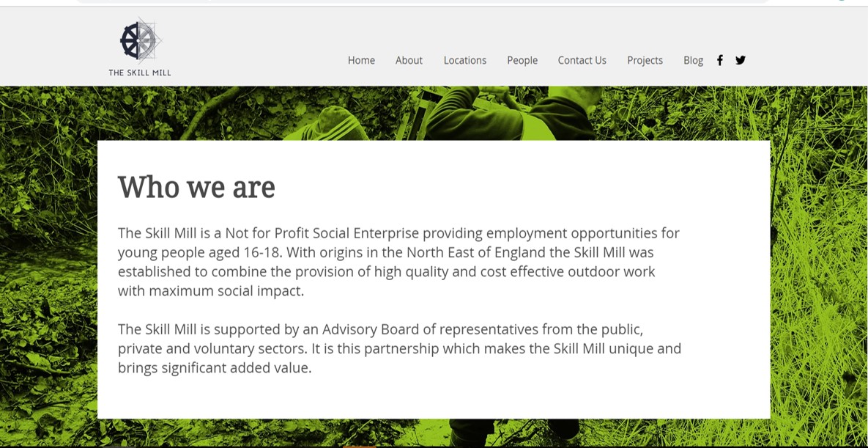Open the Twitter bird icon link
The width and height of the screenshot is (868, 448).
pos(740,60)
